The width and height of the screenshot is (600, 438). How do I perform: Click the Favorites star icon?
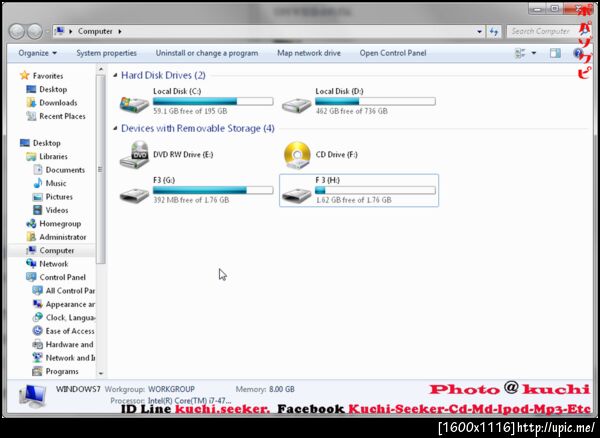tap(24, 75)
